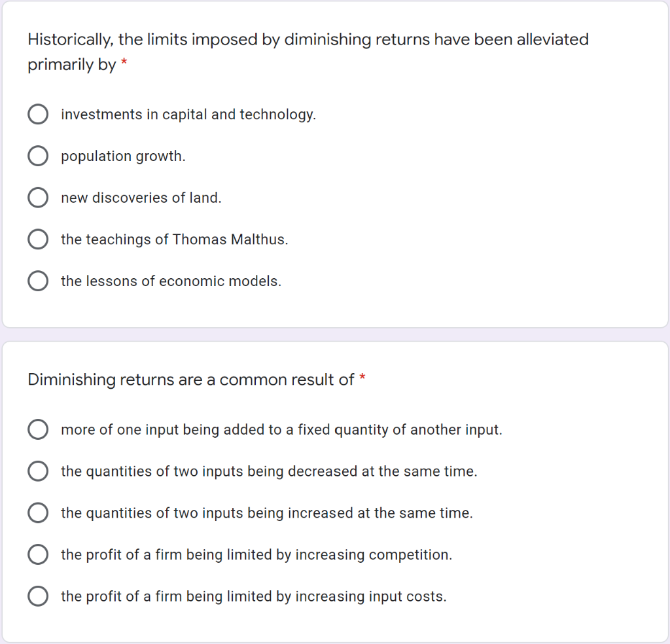This screenshot has height=644, width=670.
Task: Click 'the lessons of economic models.' text
Action: [x=171, y=281]
